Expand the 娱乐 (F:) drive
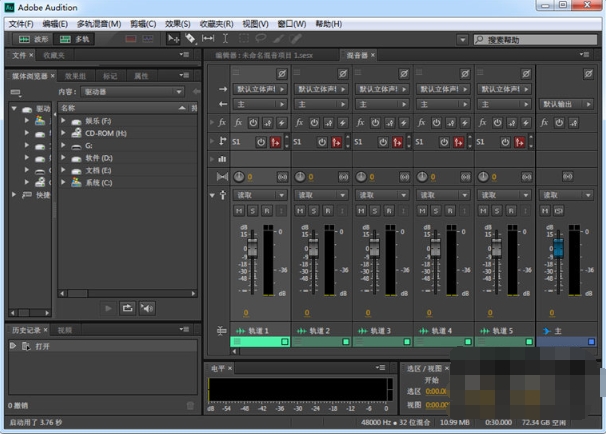Image resolution: width=606 pixels, height=434 pixels. coord(64,121)
